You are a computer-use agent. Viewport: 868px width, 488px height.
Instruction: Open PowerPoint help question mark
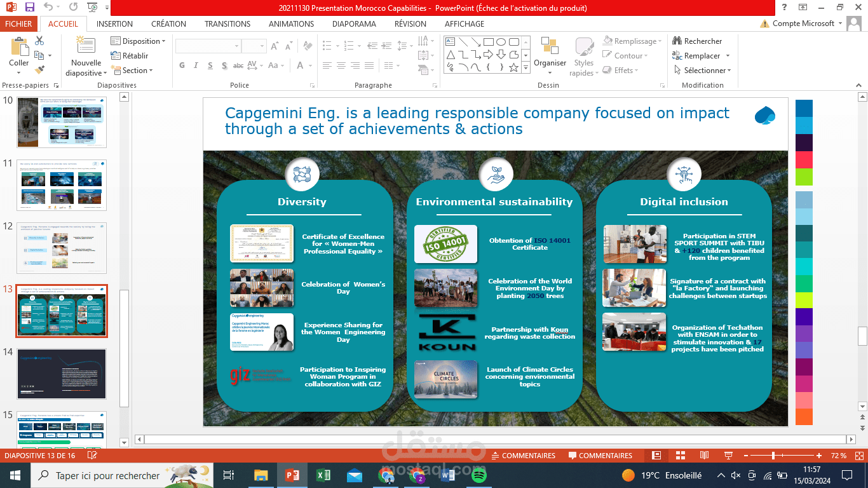click(x=785, y=8)
